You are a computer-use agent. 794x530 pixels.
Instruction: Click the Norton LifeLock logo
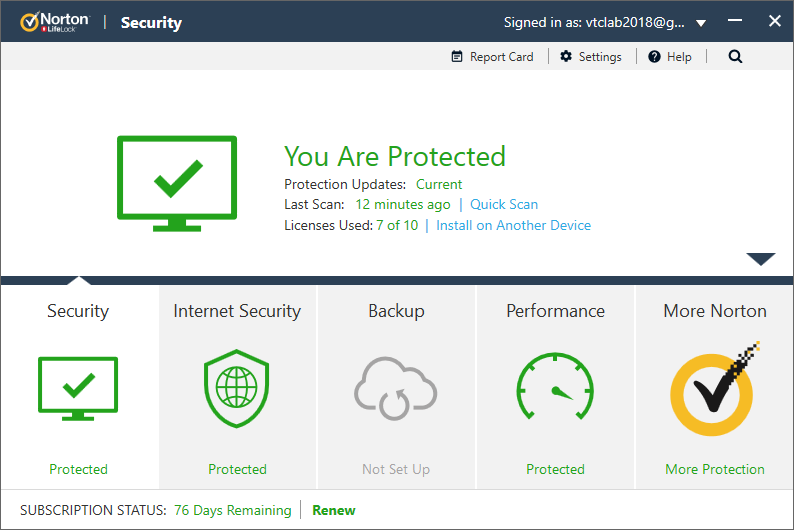54,22
